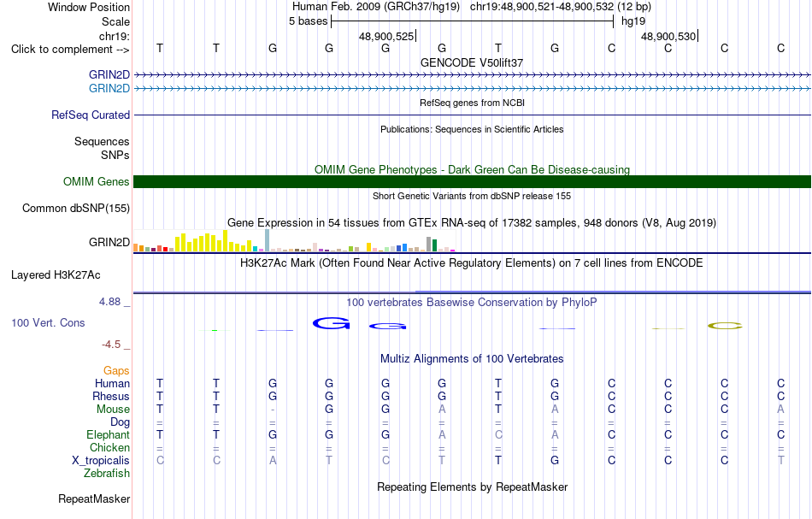Click the 'SNPs' track label
The height and width of the screenshot is (519, 812).
115,155
